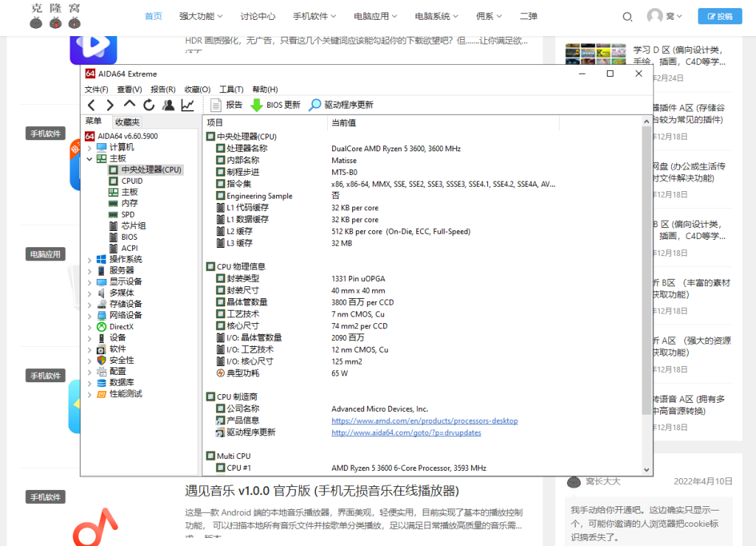The image size is (756, 546).
Task: Open the 电脑应用 dropdown in website nav
Action: (376, 16)
